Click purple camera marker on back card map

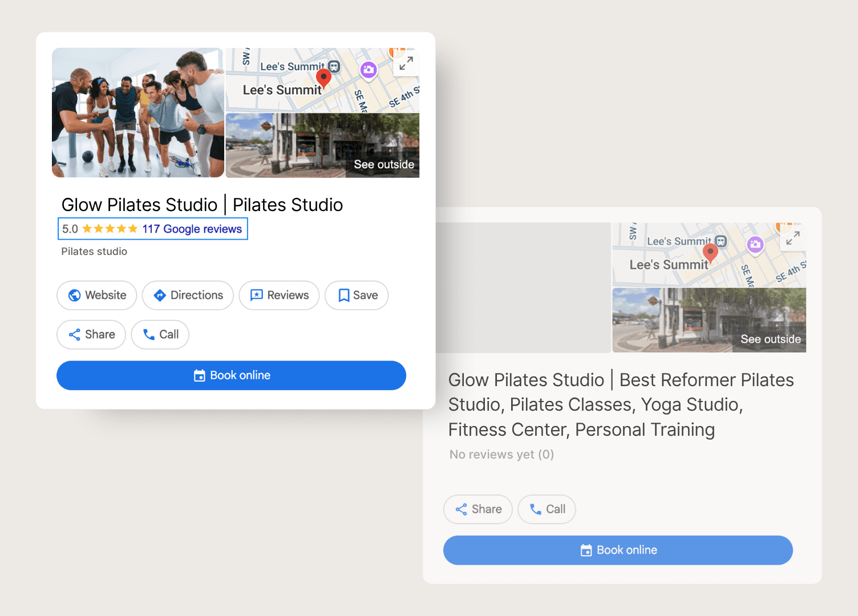click(755, 245)
